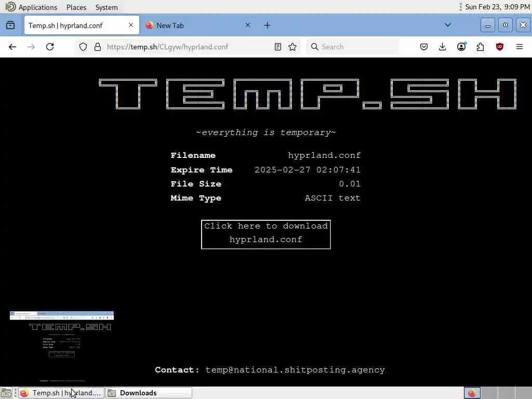Save page to Pocket

click(424, 47)
